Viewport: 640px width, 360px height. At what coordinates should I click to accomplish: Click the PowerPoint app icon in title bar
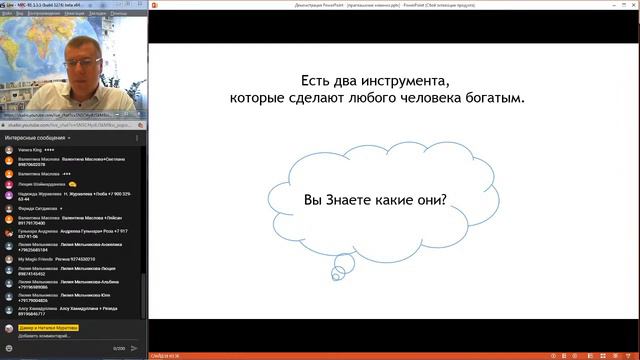(154, 5)
